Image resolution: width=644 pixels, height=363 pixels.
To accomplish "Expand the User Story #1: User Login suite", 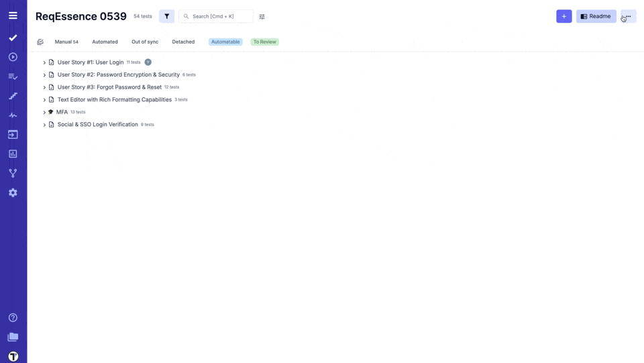I will point(44,62).
